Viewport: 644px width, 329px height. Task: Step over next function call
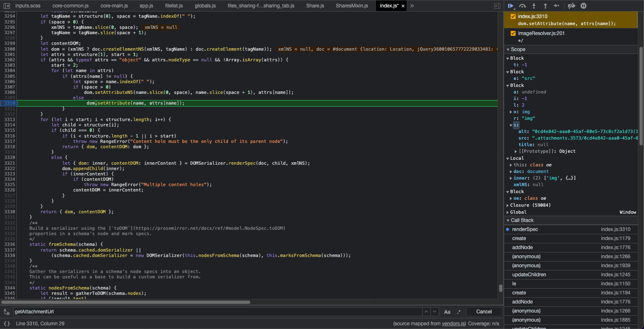coord(523,6)
